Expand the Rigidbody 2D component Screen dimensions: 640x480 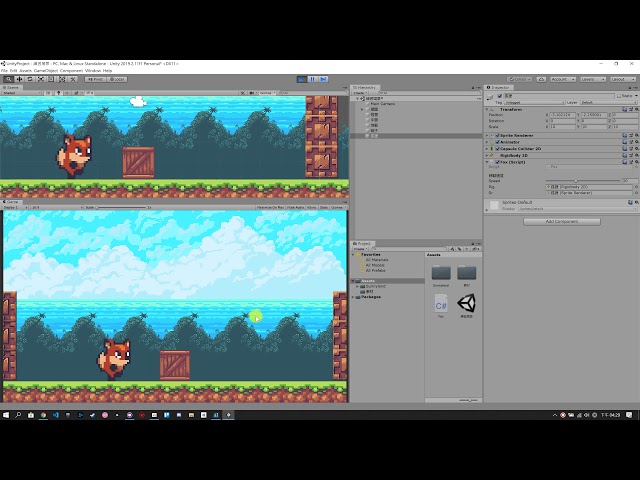click(487, 155)
